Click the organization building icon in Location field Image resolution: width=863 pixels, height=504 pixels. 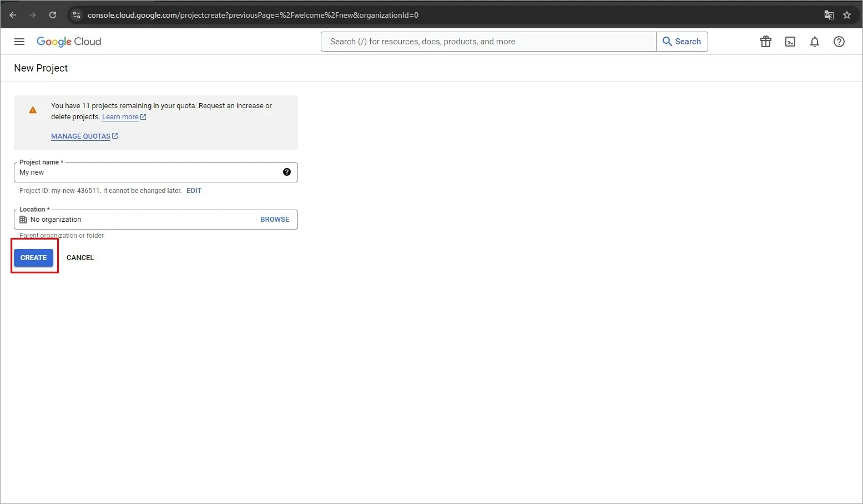23,219
